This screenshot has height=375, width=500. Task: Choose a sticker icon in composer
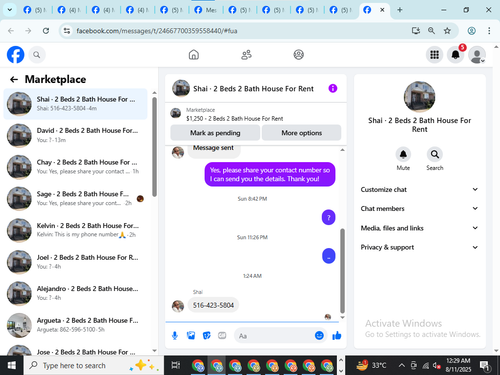207,335
